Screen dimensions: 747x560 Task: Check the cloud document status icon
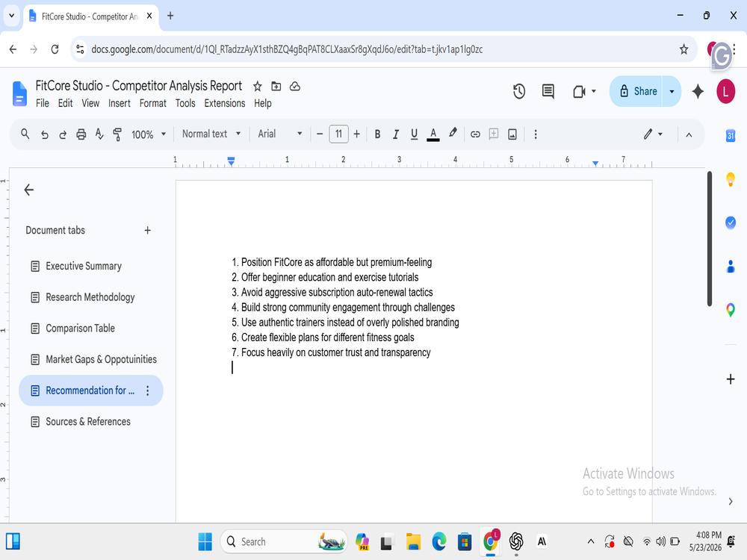point(295,86)
